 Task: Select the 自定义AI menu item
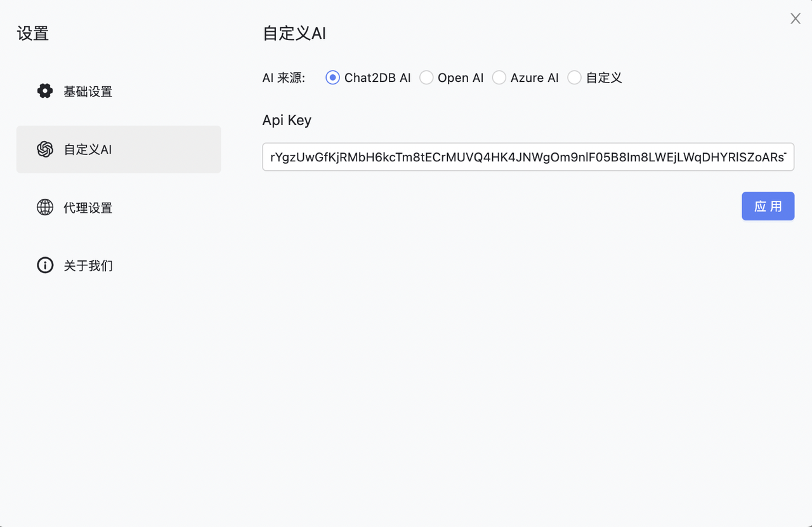[x=119, y=149]
